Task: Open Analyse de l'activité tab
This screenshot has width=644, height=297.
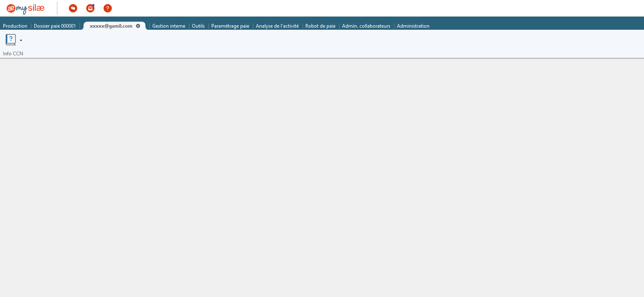Action: tap(277, 26)
